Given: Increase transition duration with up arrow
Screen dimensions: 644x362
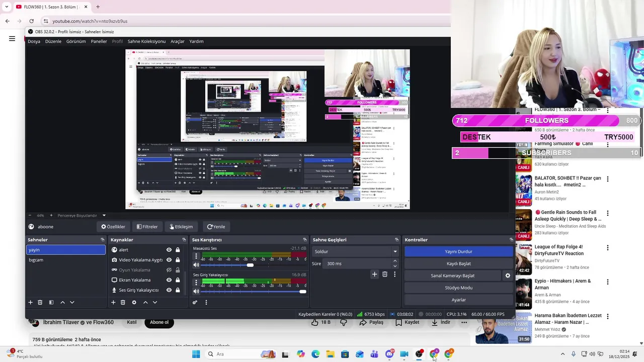Looking at the screenshot, I should (395, 261).
